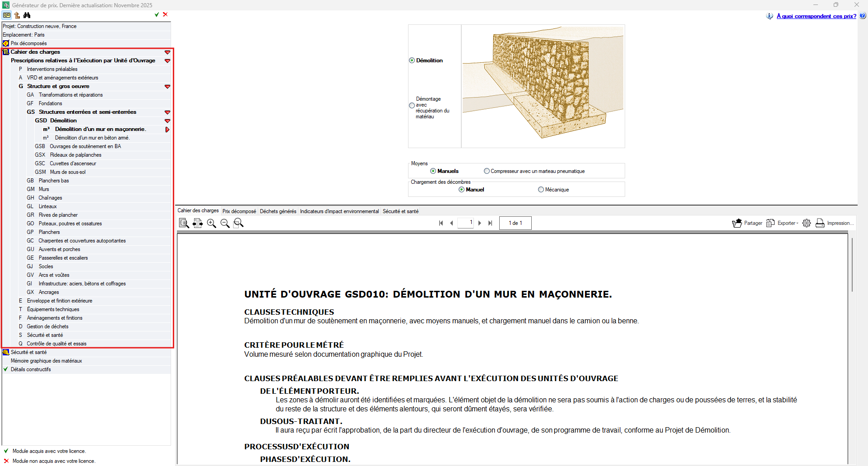Open the gear settings icon in viewer toolbar
The image size is (868, 466).
click(x=807, y=223)
